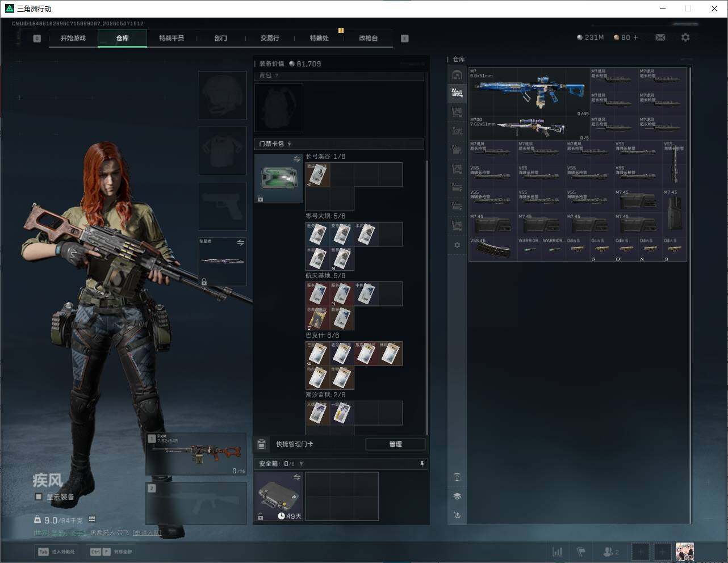728x563 pixels.
Task: Click the help icon next to 背包
Action: (x=277, y=75)
